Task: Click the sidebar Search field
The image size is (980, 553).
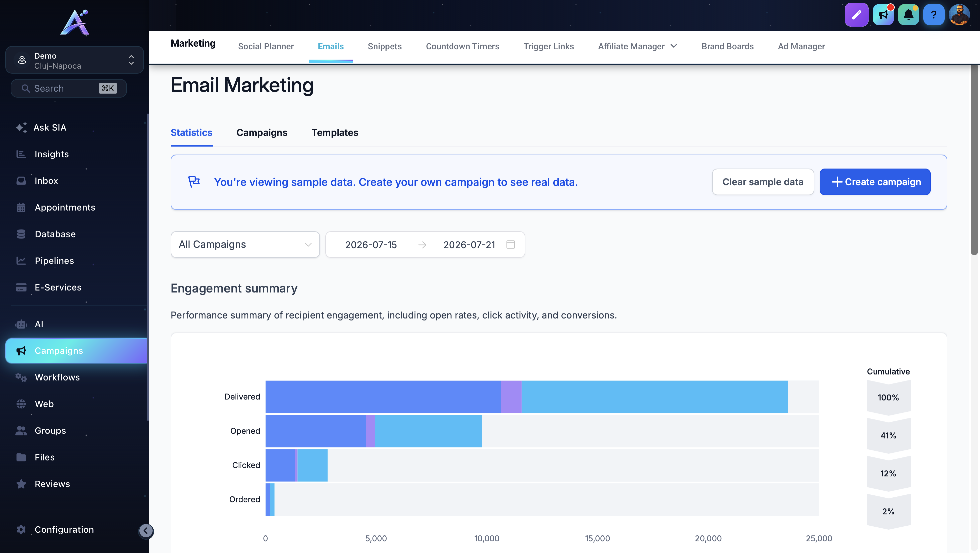Action: point(68,88)
